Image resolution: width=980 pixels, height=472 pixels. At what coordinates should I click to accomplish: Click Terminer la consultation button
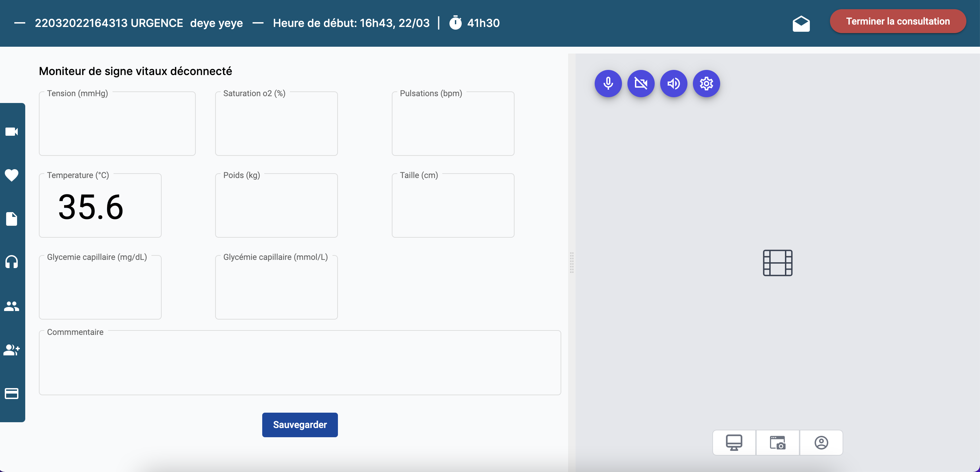click(897, 21)
